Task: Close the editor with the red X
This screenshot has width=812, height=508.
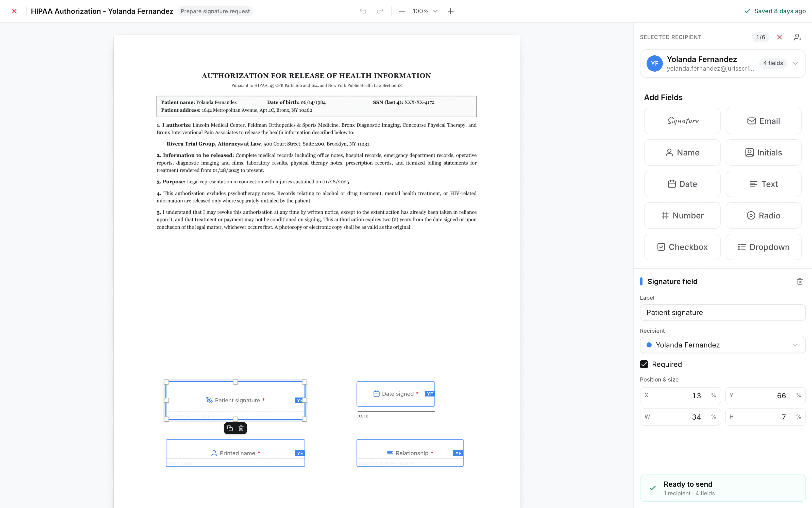Action: (x=14, y=11)
